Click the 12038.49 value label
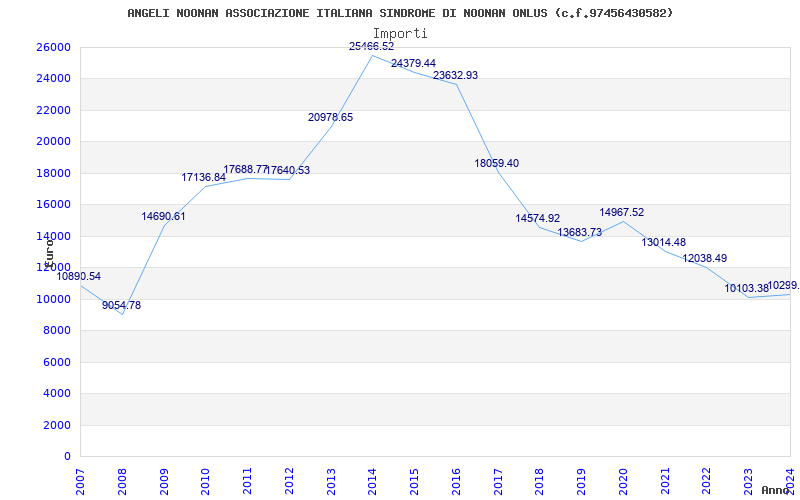The height and width of the screenshot is (500, 800). pos(705,258)
